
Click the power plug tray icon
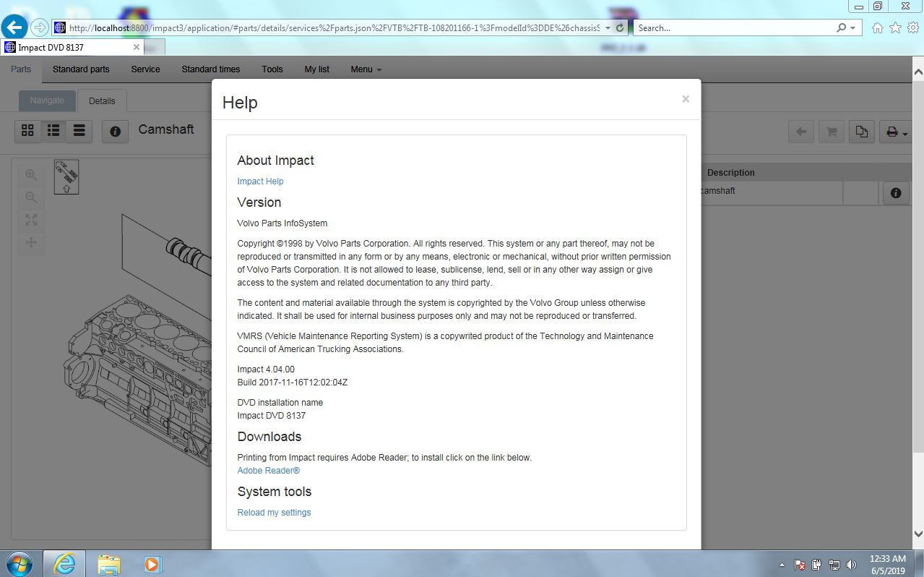click(x=817, y=565)
